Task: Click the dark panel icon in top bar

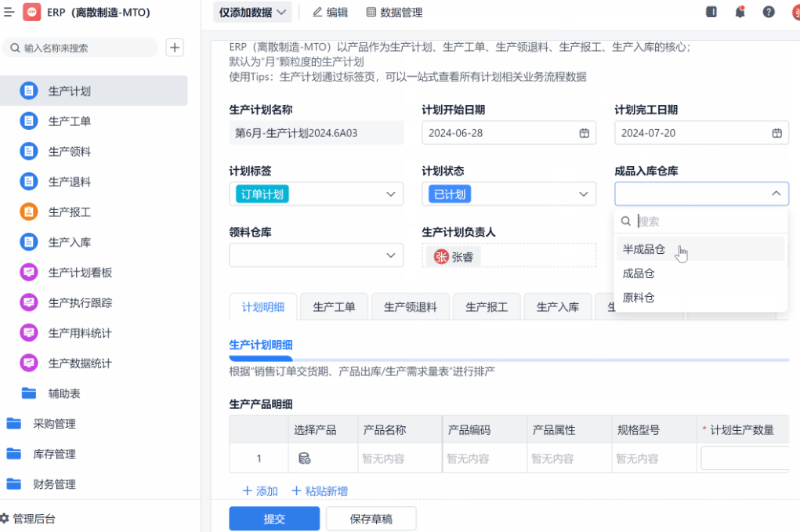Action: click(711, 12)
